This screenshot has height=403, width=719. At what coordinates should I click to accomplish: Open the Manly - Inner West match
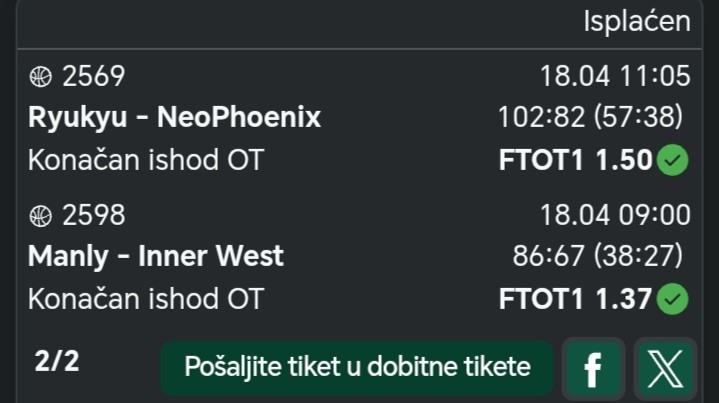pyautogui.click(x=156, y=256)
